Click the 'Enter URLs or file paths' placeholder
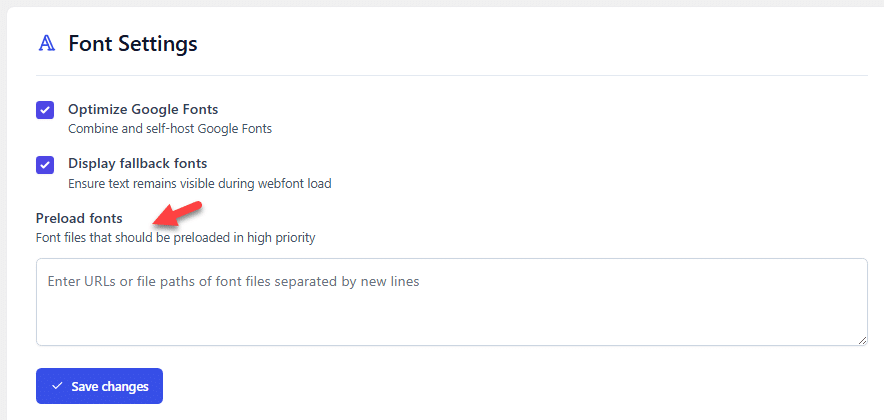This screenshot has width=884, height=420. pyautogui.click(x=233, y=281)
